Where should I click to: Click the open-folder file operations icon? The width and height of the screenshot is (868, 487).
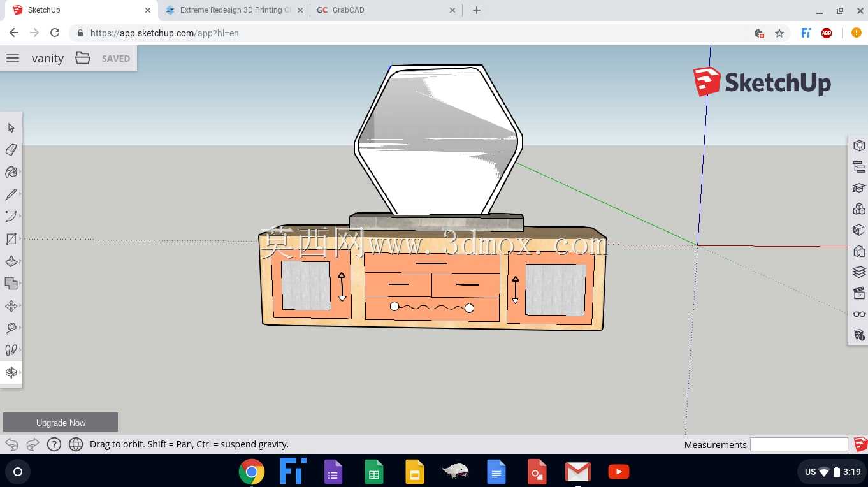coord(83,58)
